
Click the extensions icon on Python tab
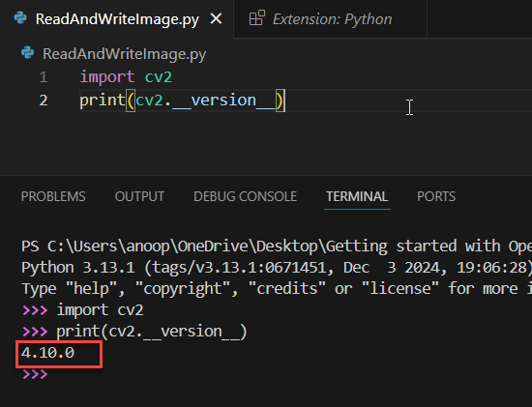[x=257, y=18]
